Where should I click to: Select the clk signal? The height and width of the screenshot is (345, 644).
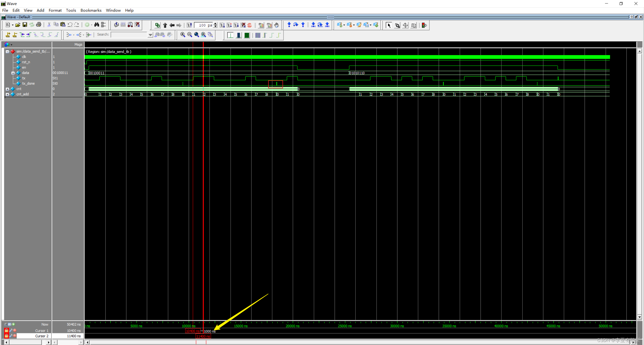tap(24, 57)
